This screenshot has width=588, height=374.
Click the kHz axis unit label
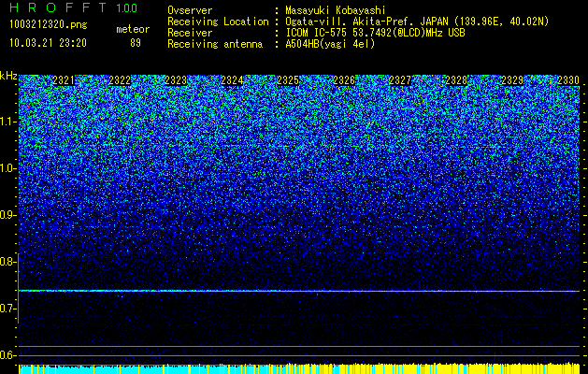[x=8, y=76]
